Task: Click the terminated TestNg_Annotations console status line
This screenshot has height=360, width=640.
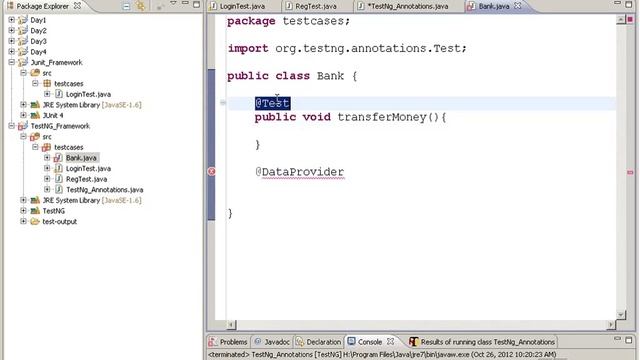Action: [x=382, y=355]
